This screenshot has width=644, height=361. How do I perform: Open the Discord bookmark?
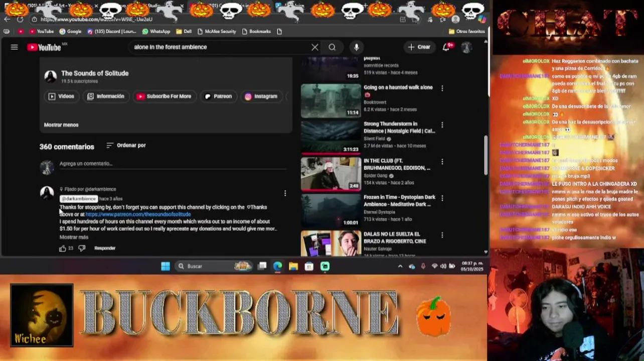[111, 31]
